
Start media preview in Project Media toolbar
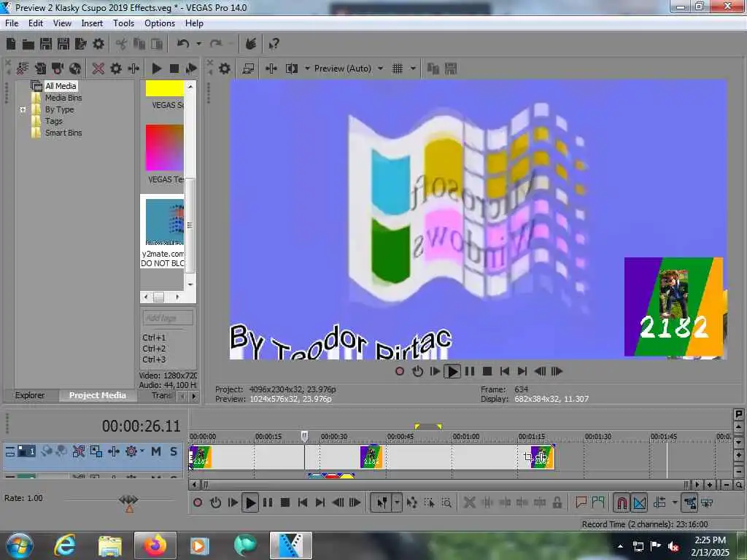point(156,69)
